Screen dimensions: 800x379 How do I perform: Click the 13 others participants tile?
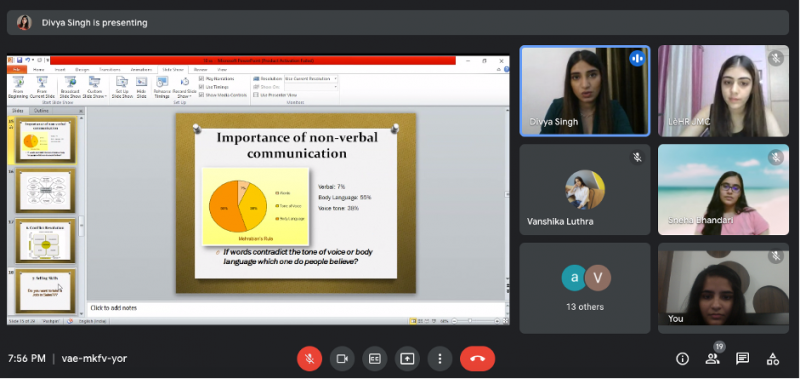[585, 288]
